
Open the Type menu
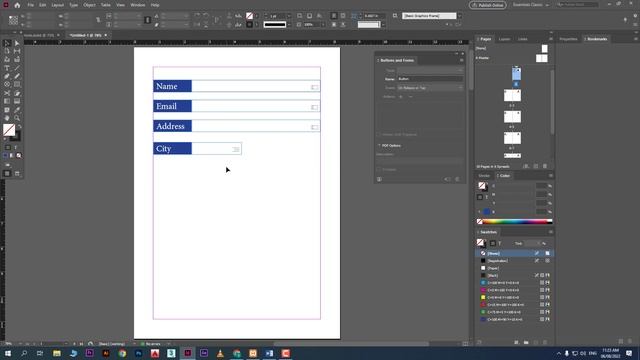pos(73,5)
